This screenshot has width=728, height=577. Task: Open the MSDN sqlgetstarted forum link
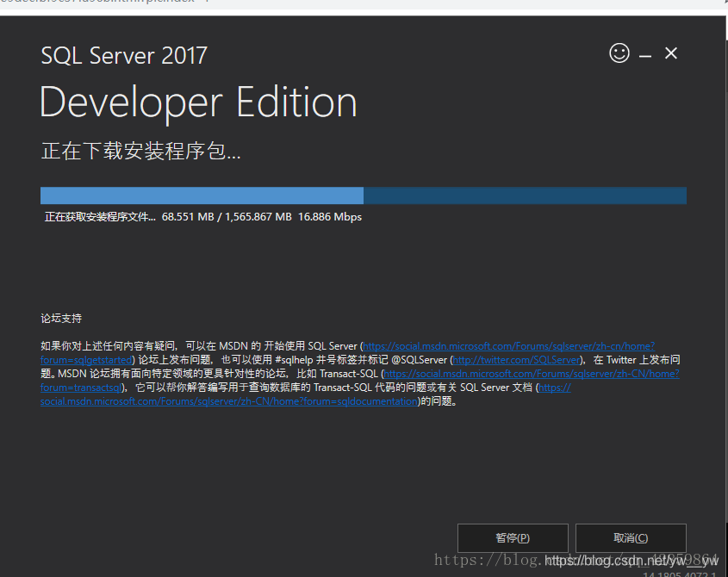click(509, 346)
